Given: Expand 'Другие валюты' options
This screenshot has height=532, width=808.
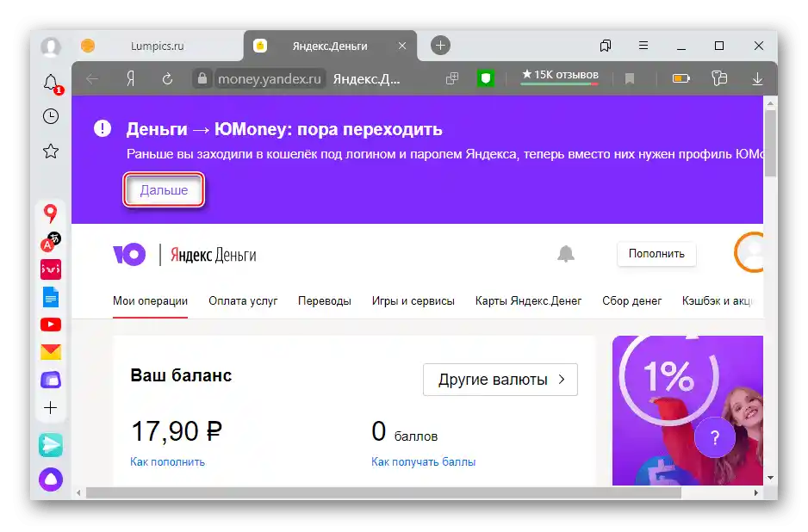Looking at the screenshot, I should 500,380.
